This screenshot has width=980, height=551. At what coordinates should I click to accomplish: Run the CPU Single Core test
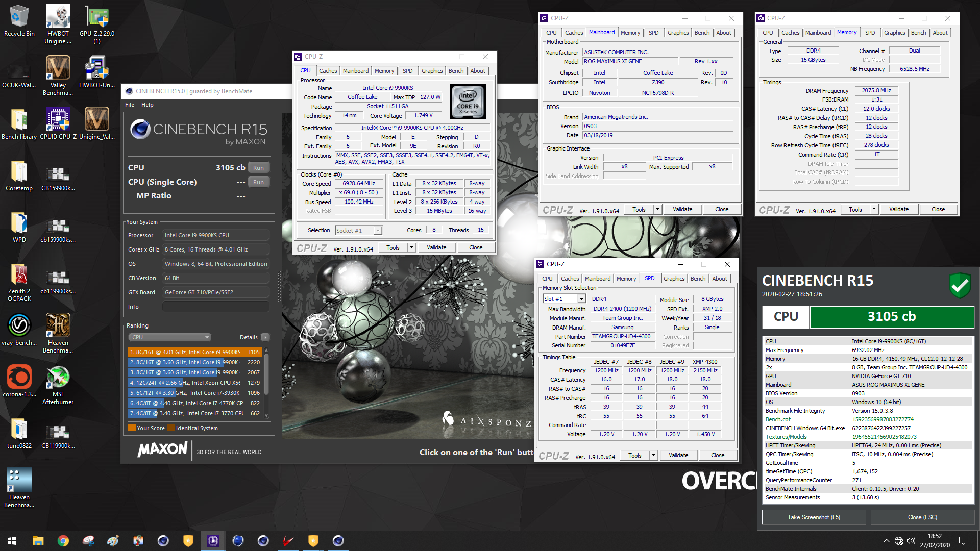[259, 182]
